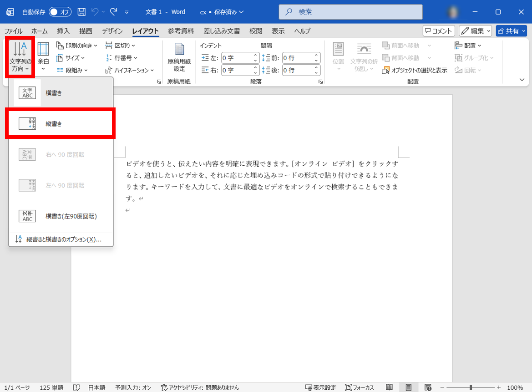Toggle the 自動保存 autosave switch
This screenshot has height=392, width=532.
tap(60, 12)
